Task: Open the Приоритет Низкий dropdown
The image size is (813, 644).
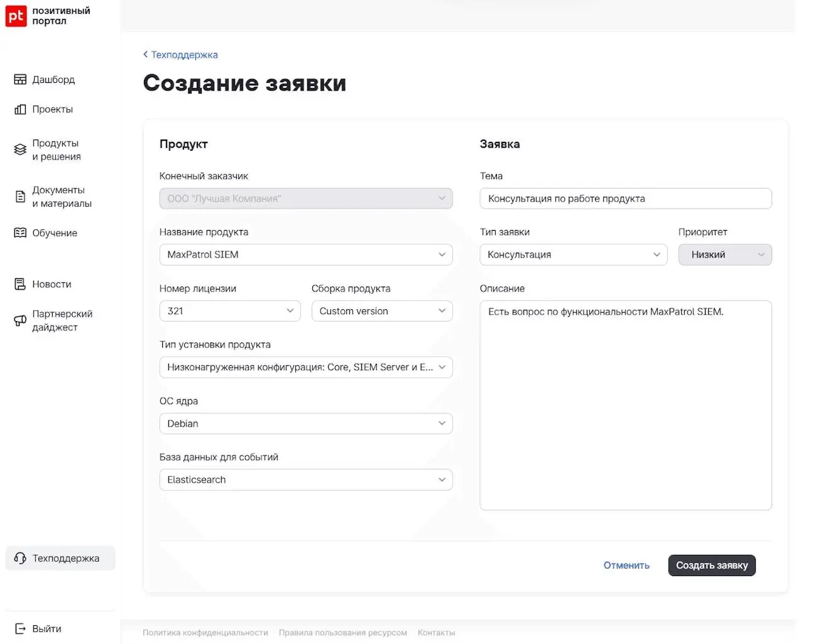Action: pyautogui.click(x=725, y=254)
